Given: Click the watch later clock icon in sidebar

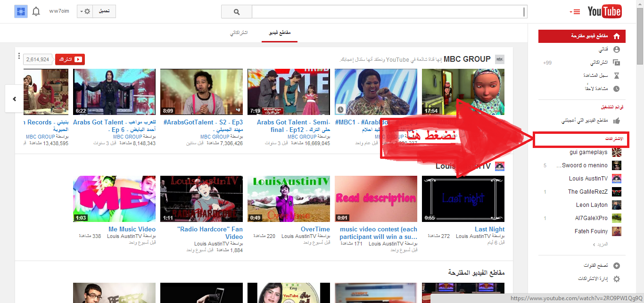Looking at the screenshot, I should (x=616, y=89).
